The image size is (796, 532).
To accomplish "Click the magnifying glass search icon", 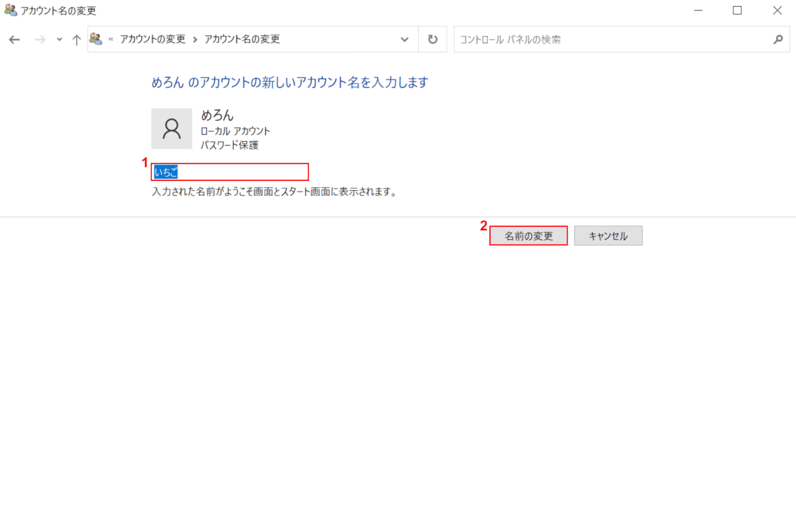I will 778,39.
